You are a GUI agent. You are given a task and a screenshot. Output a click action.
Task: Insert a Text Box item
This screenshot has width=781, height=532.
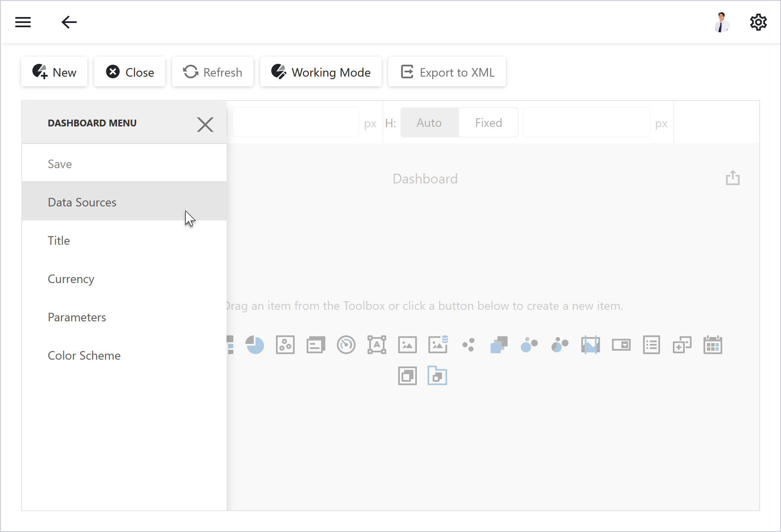[377, 345]
